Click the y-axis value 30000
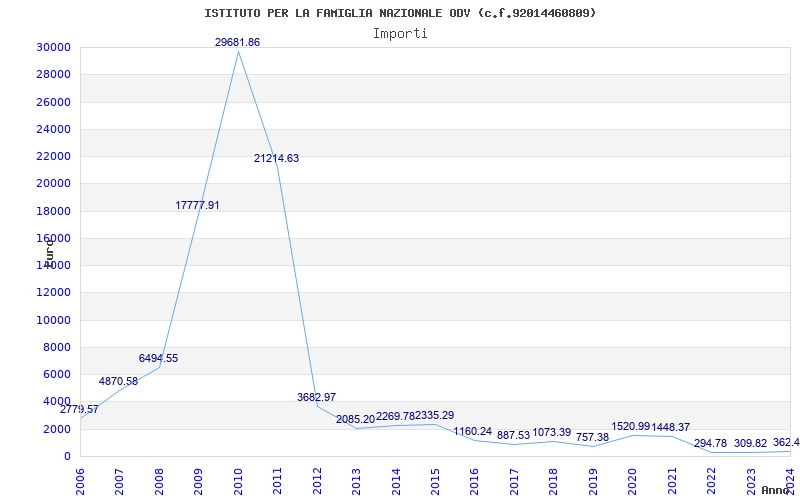 coord(54,47)
